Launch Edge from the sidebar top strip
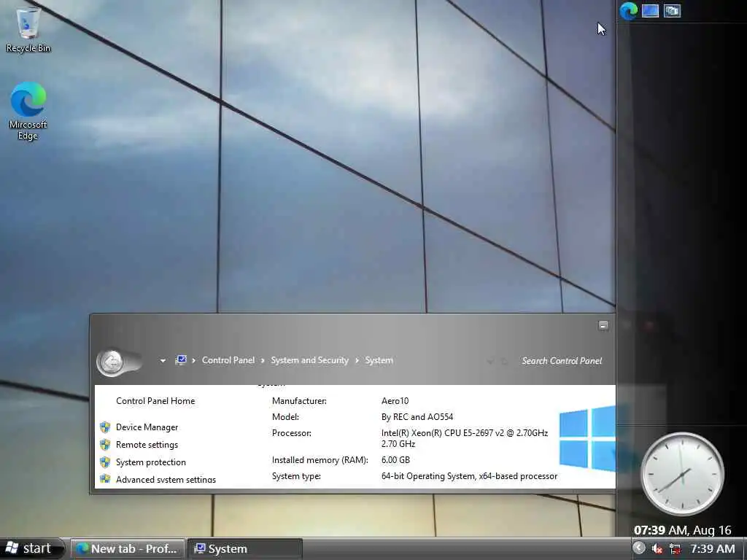 click(x=628, y=10)
